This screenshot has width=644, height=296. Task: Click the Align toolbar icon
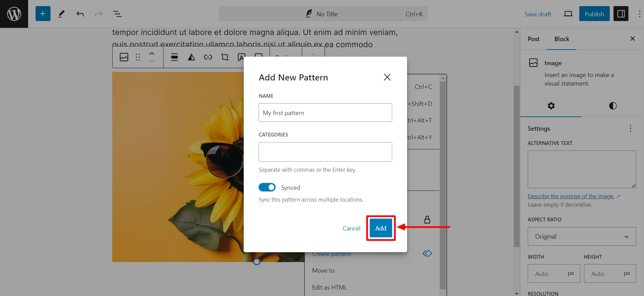[x=175, y=57]
